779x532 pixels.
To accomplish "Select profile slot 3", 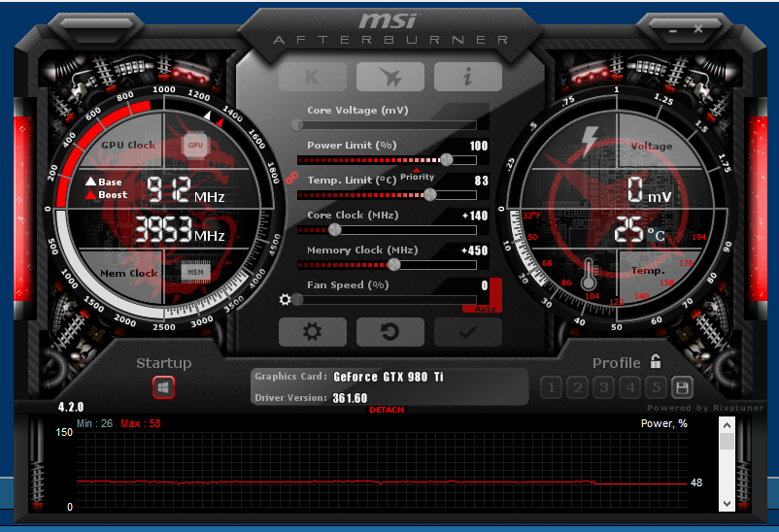I will point(603,387).
